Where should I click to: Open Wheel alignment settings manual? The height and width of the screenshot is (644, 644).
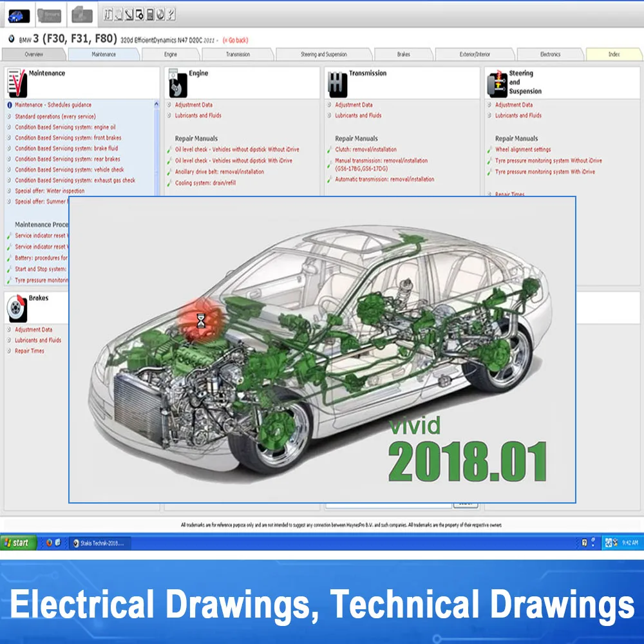tap(523, 149)
